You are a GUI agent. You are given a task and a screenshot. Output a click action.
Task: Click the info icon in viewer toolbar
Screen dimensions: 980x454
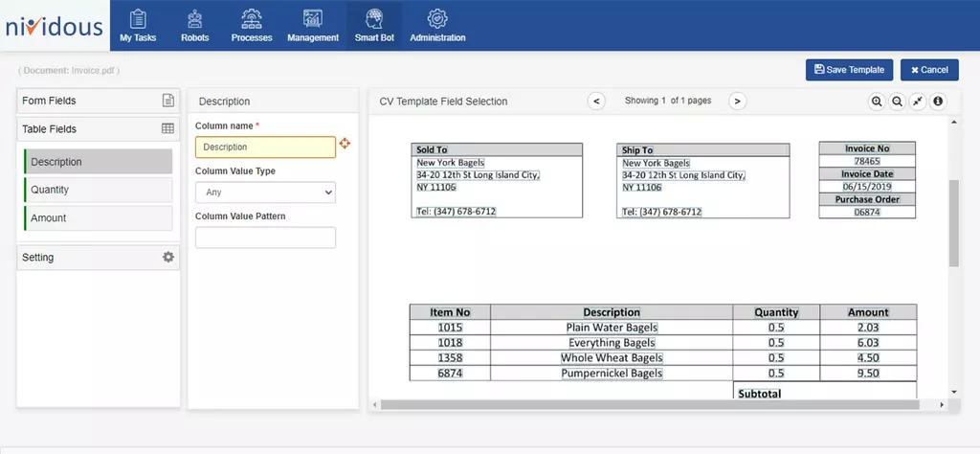[x=938, y=102]
